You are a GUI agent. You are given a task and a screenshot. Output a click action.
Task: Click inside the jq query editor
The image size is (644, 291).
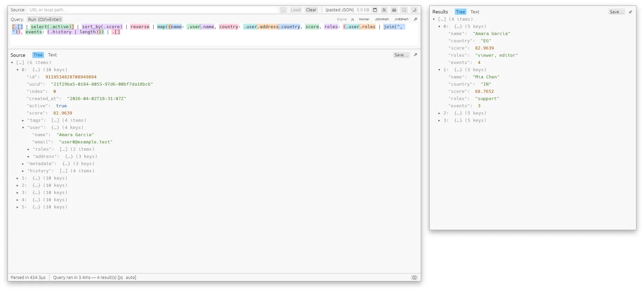point(214,34)
